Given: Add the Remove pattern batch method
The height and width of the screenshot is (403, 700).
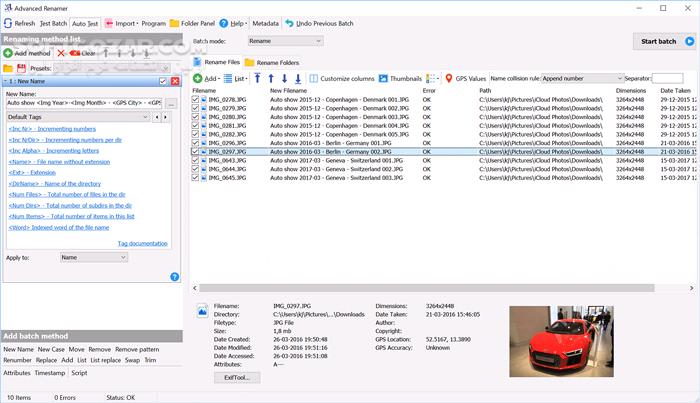Looking at the screenshot, I should click(x=137, y=349).
